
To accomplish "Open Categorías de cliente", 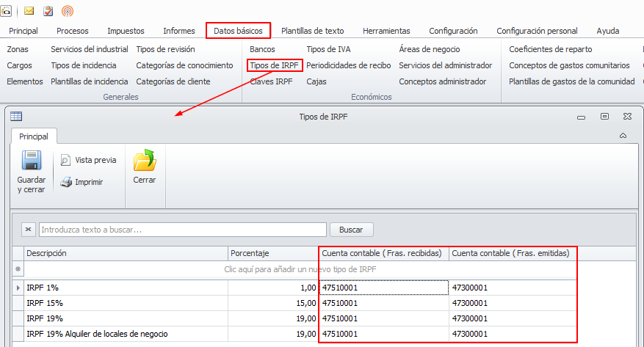I will [173, 81].
